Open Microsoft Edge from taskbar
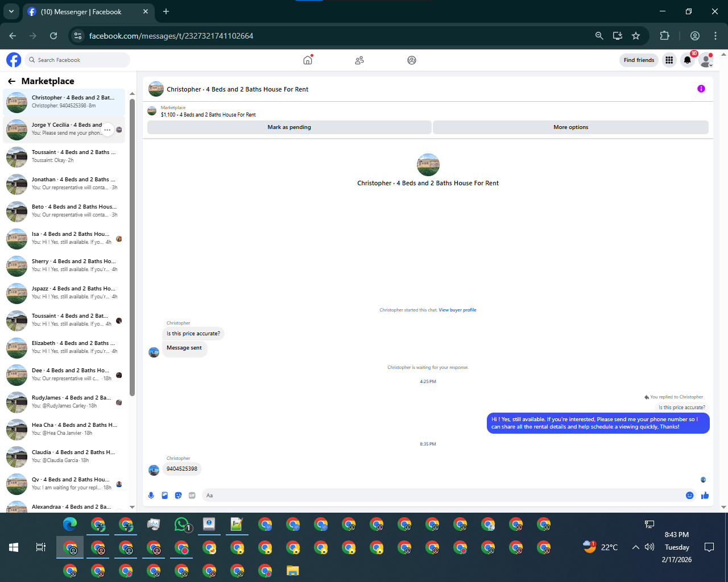 [70, 524]
